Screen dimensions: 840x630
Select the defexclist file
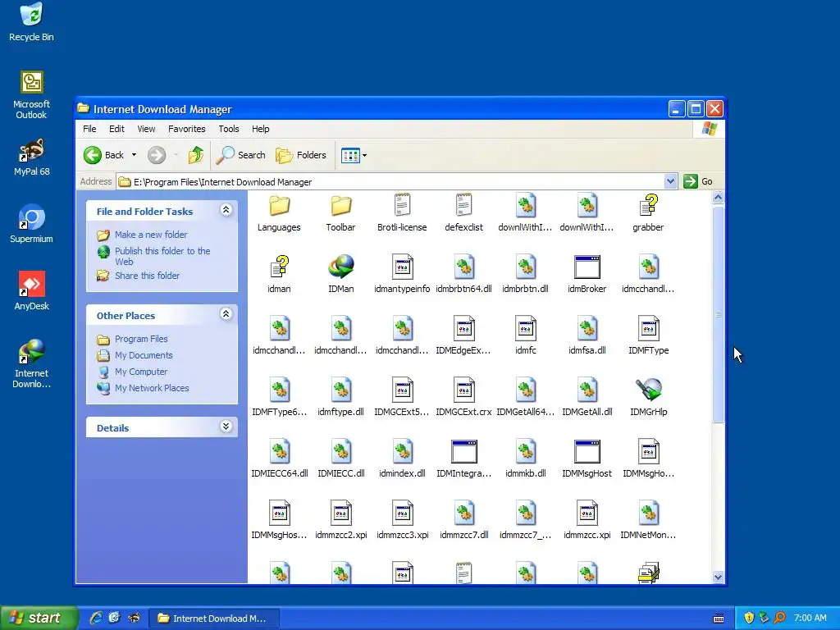tap(464, 214)
